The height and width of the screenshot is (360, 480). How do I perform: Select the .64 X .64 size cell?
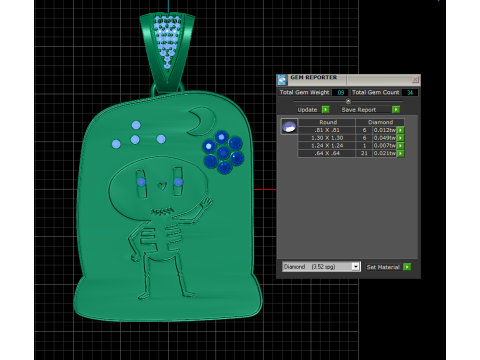pos(327,153)
